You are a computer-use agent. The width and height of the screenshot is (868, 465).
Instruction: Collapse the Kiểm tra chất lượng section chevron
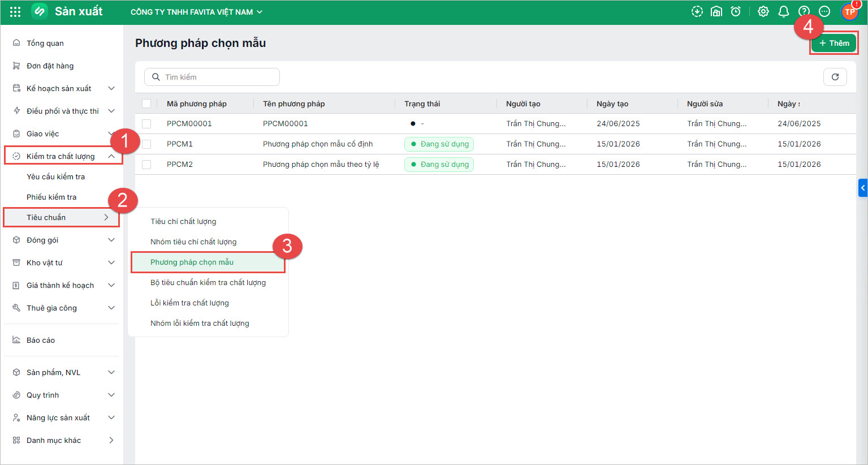[111, 156]
